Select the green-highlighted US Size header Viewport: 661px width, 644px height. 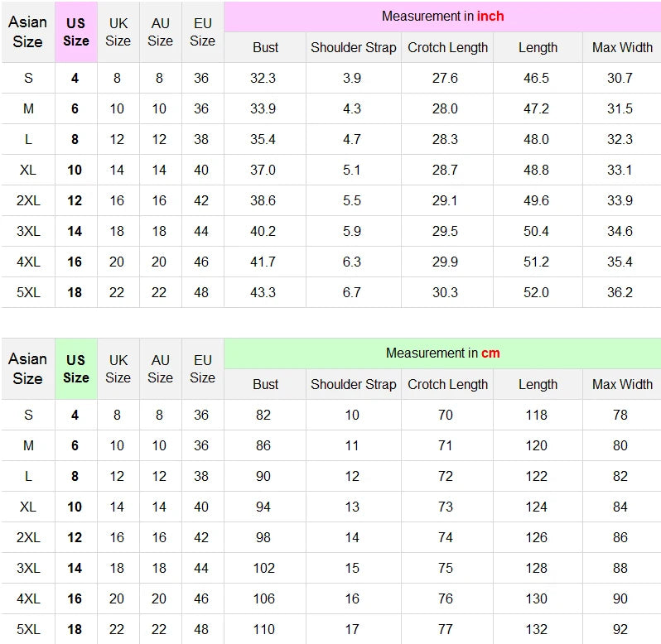[x=76, y=368]
